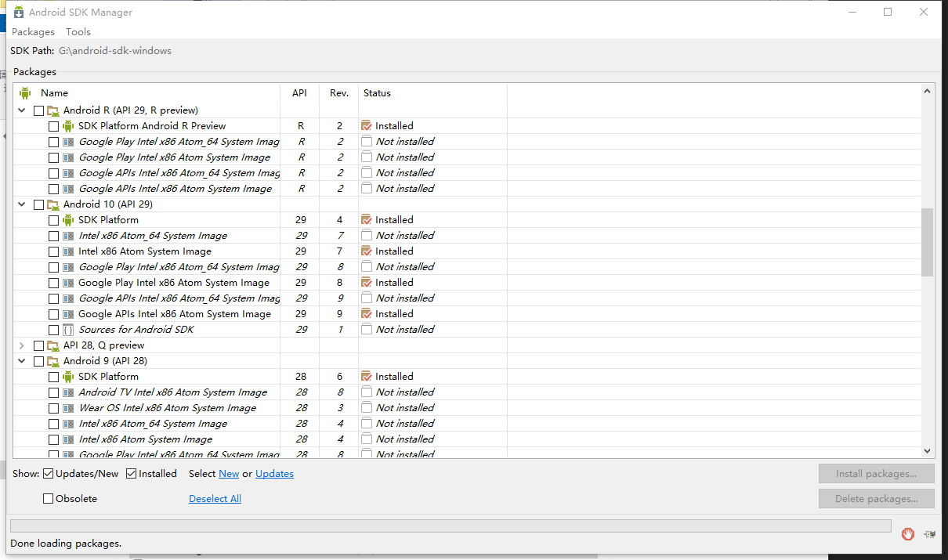Click the braces icon for Sources for Android SDK
Screen dimensions: 948x560
[x=68, y=330]
